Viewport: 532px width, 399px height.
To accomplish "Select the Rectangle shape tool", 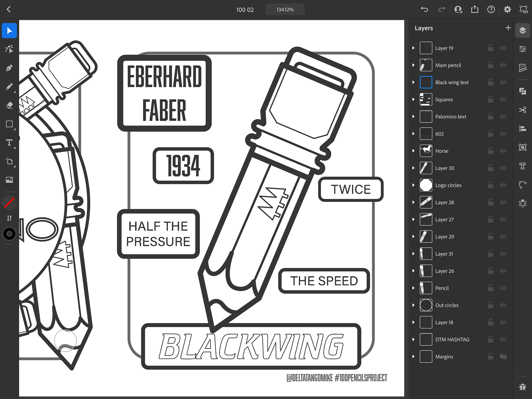I will click(9, 124).
